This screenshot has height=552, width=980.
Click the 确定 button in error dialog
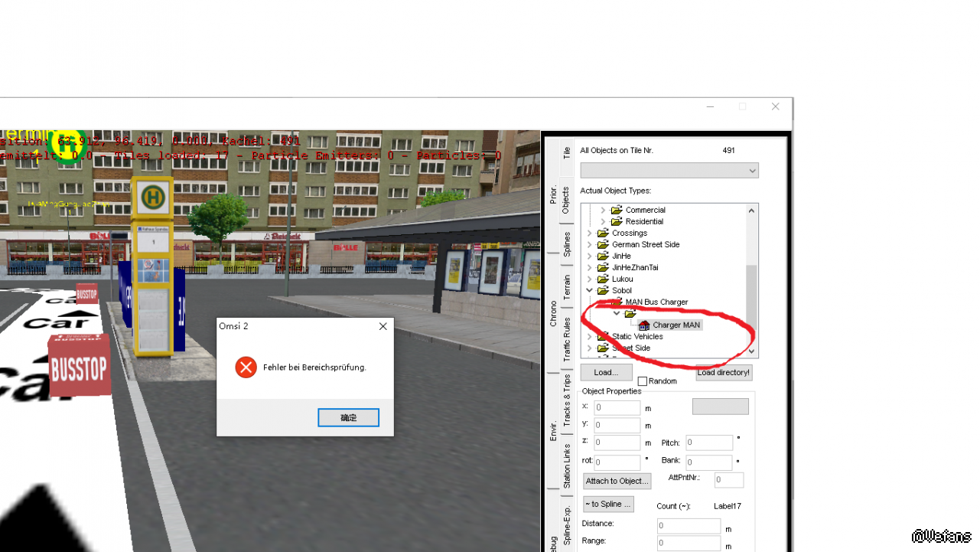[x=348, y=417]
